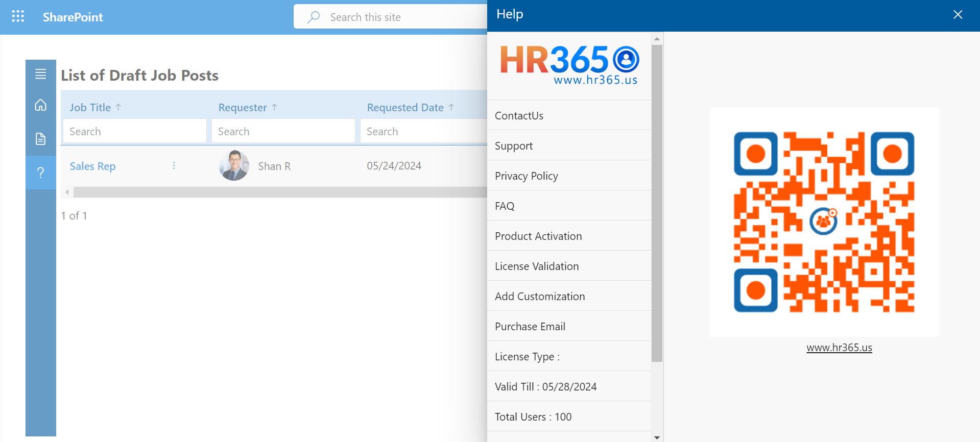Open Privacy Policy in Help menu
The image size is (980, 442).
(x=569, y=176)
